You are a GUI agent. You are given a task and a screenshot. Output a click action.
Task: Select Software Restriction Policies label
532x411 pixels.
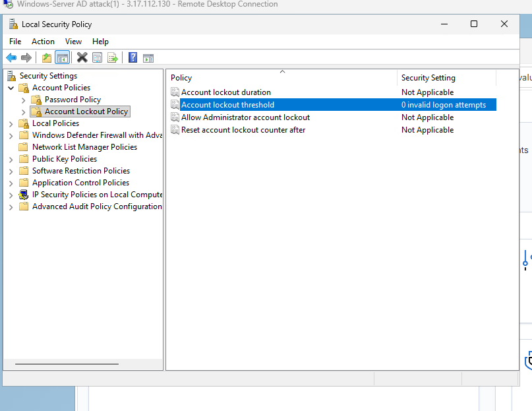[x=81, y=171]
